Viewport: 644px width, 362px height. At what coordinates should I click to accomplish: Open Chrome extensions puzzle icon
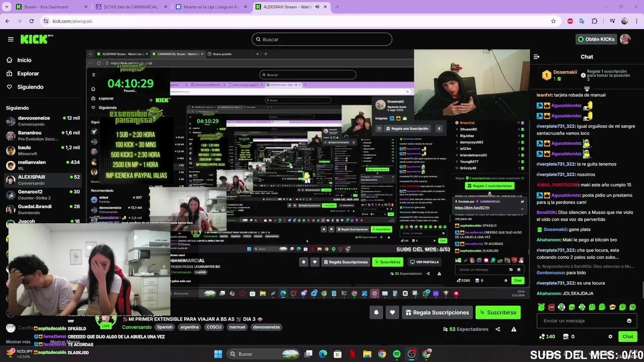pyautogui.click(x=595, y=21)
